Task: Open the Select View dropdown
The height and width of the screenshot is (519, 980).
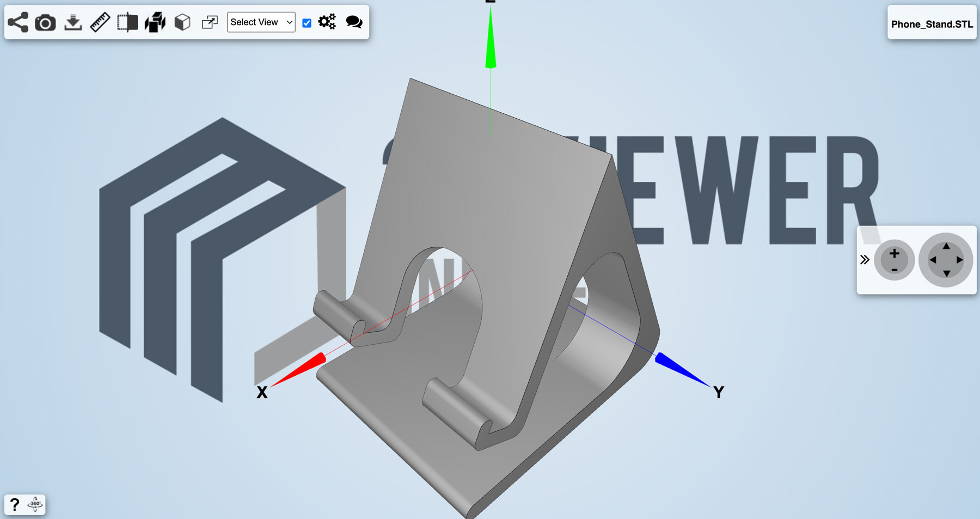Action: click(x=261, y=22)
